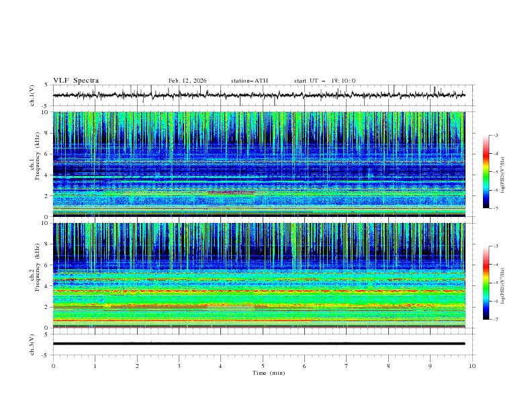Viewport: 532px width, 411px height.
Task: Click the magenta band near 2 kHz in ch.1 spectrogram
Action: point(230,192)
